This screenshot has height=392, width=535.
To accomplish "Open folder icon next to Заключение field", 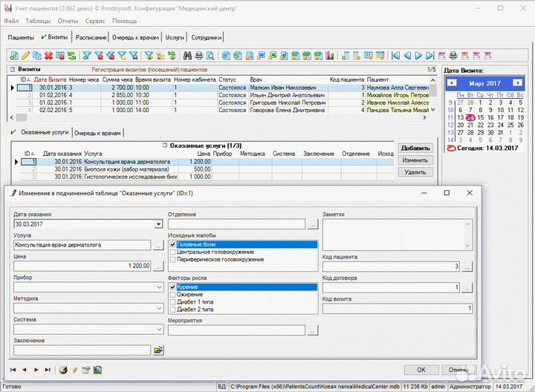I will [158, 349].
